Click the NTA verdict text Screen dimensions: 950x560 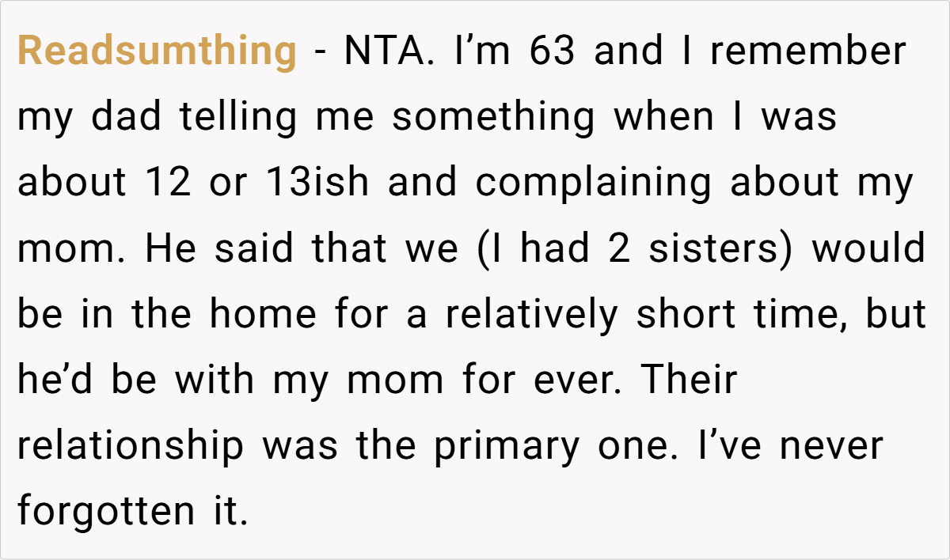389,52
